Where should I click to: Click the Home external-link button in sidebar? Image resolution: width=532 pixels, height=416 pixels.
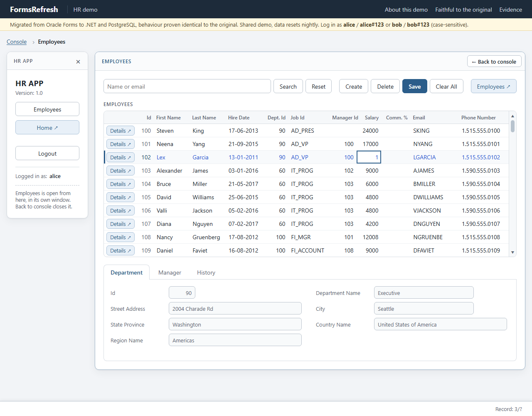(47, 127)
